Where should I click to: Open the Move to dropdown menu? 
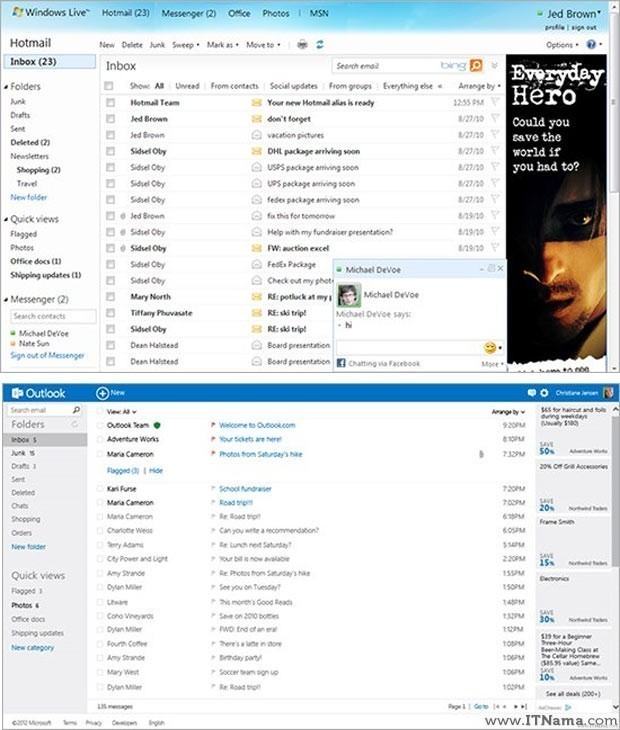[262, 45]
